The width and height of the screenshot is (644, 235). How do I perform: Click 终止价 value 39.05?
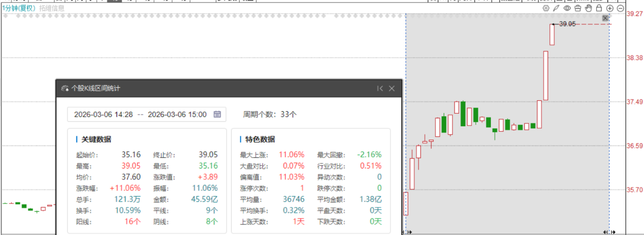(x=208, y=154)
